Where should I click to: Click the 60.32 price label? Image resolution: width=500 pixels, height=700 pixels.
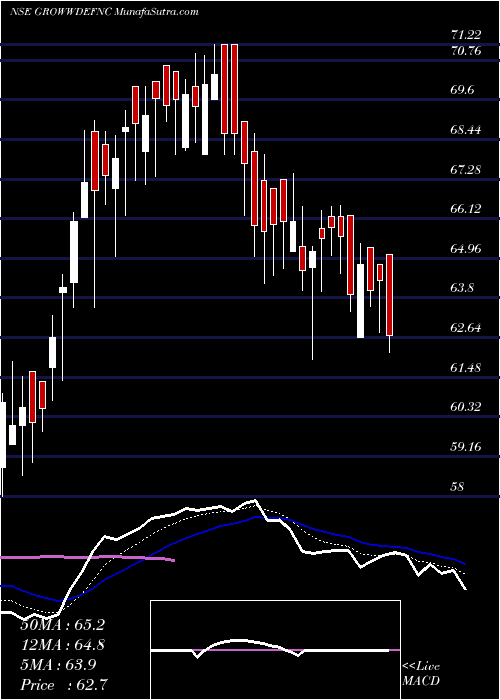coord(467,407)
